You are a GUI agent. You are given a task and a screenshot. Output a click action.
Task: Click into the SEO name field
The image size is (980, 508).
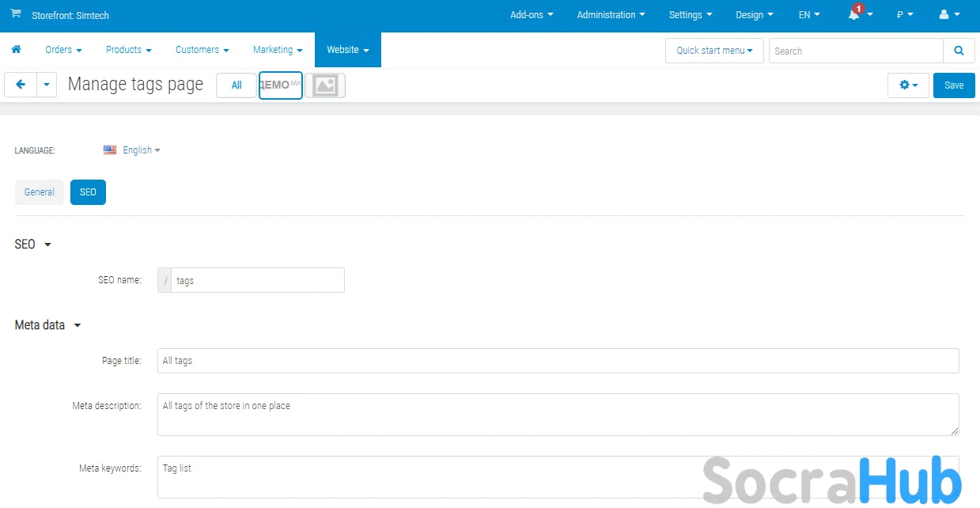(x=257, y=280)
